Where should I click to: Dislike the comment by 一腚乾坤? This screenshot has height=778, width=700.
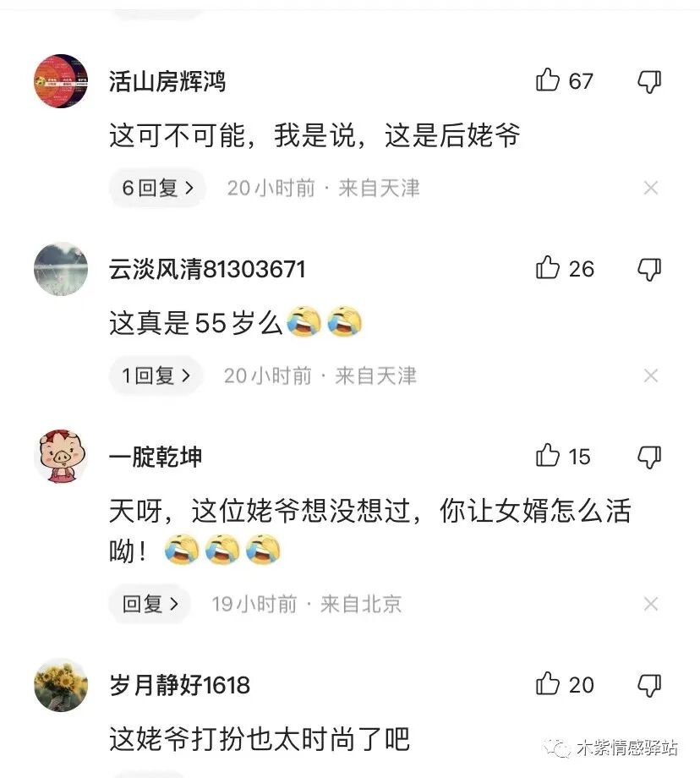coord(649,457)
